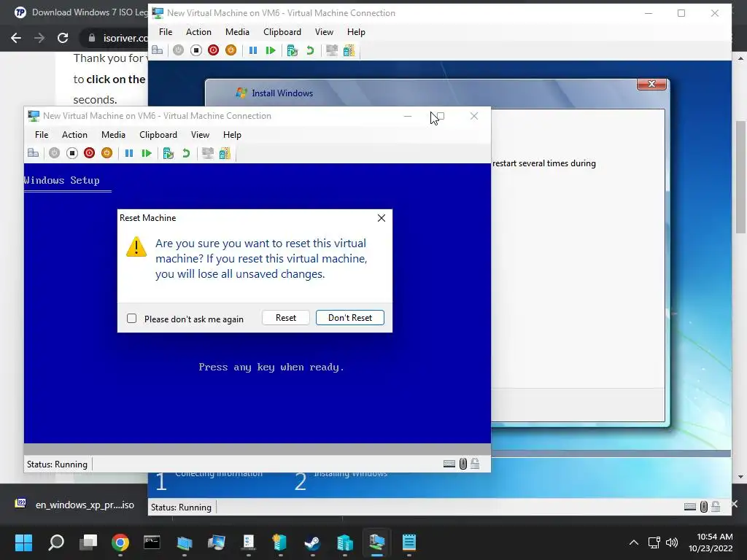Open Media menu in front VM window
The height and width of the screenshot is (560, 747).
(113, 135)
